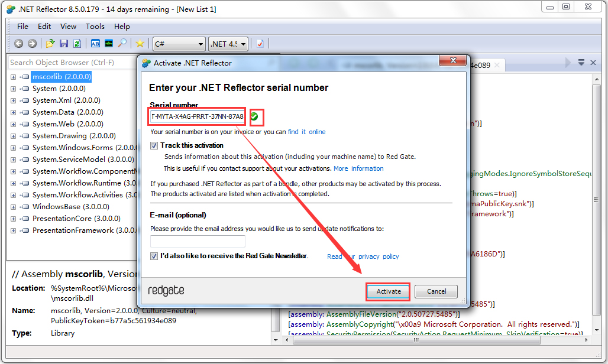The height and width of the screenshot is (364, 608).
Task: Select the AB rename toolbar icon
Action: [x=95, y=43]
